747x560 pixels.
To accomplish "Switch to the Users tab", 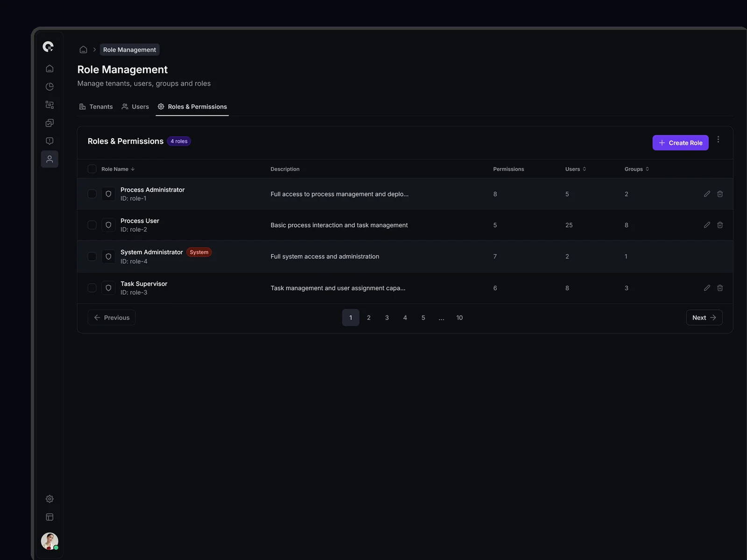I will (135, 107).
